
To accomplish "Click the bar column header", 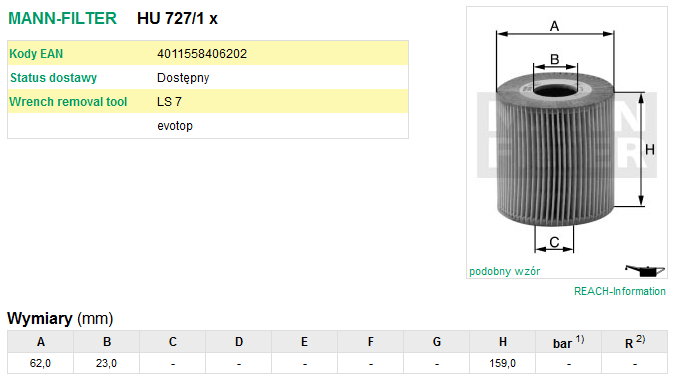I will click(569, 342).
